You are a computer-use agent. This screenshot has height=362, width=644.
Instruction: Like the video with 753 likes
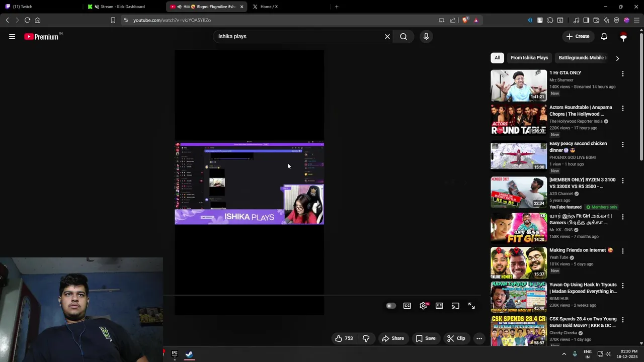(344, 338)
